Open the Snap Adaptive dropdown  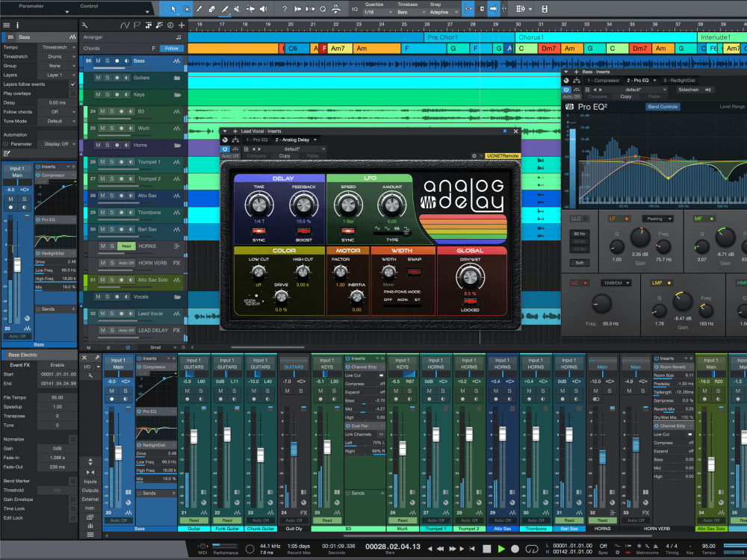tap(444, 13)
